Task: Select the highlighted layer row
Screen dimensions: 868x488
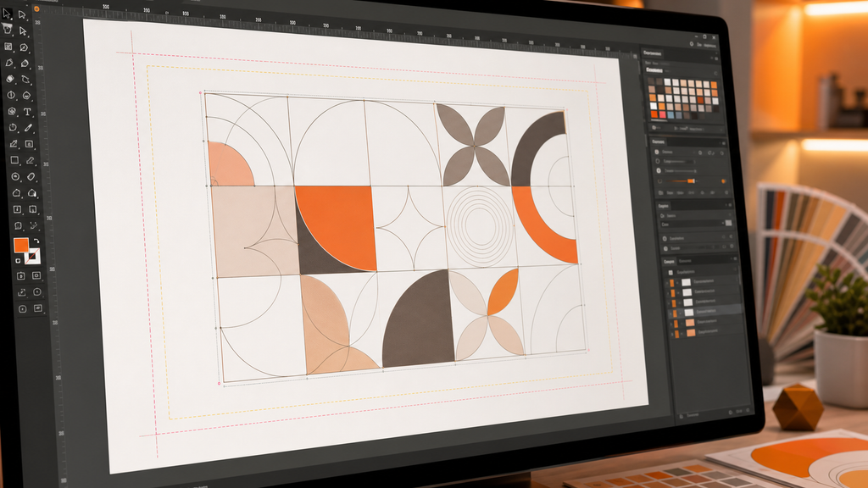Action: click(704, 312)
